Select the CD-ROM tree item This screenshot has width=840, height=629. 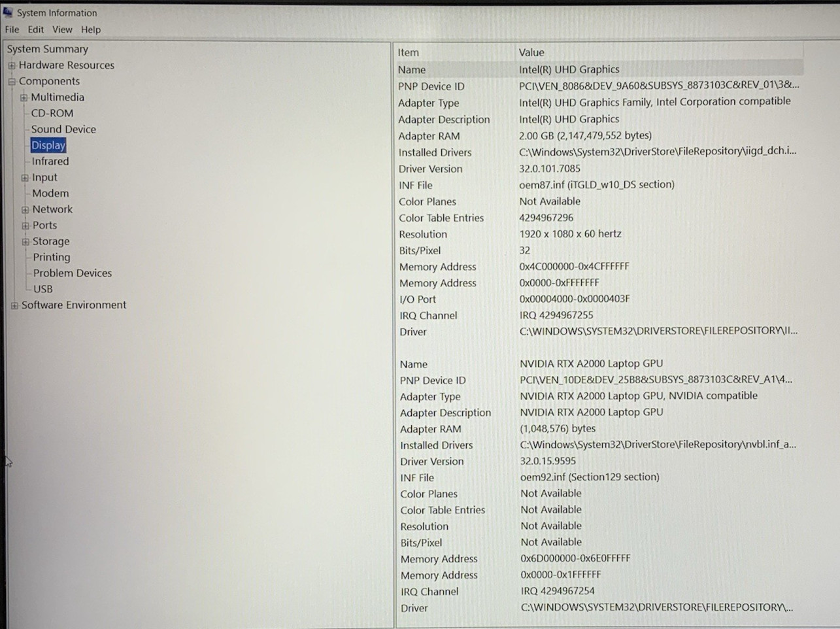[x=52, y=113]
